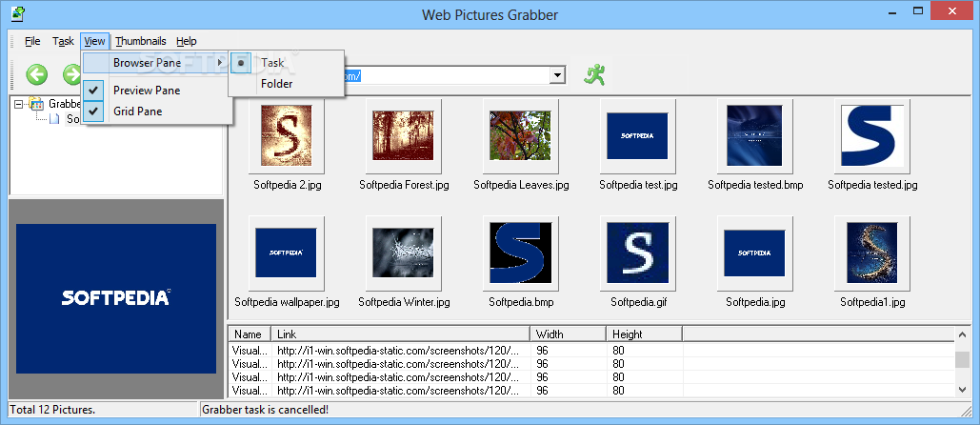This screenshot has width=980, height=425.
Task: Click the green running man Start grab icon
Action: pyautogui.click(x=594, y=75)
